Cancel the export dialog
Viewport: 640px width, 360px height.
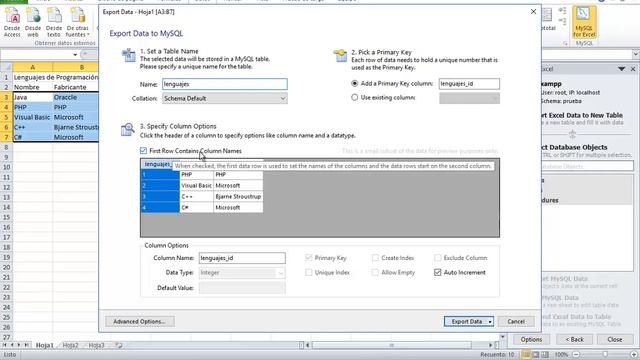[x=516, y=322]
